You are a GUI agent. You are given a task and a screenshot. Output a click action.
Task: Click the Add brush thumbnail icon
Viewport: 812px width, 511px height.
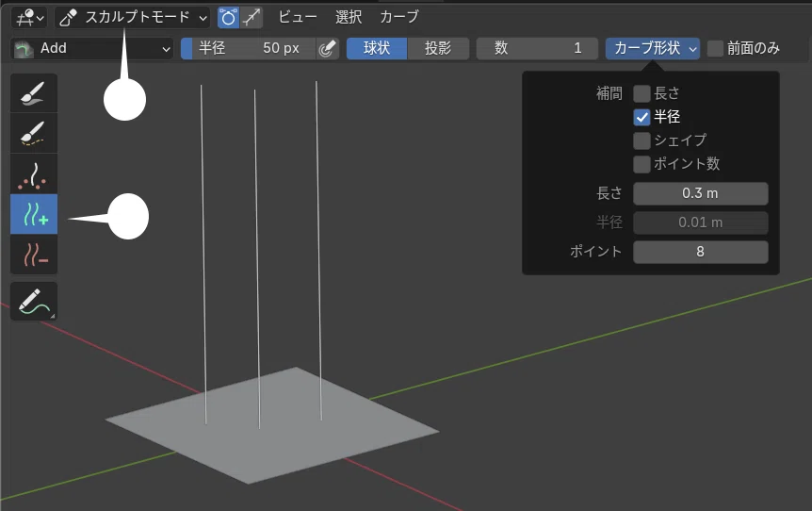click(x=24, y=49)
